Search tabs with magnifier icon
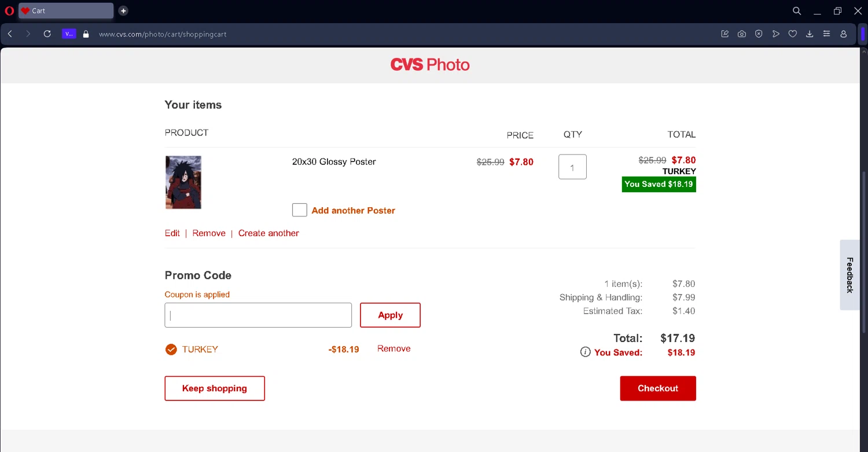The height and width of the screenshot is (452, 868). [x=797, y=11]
